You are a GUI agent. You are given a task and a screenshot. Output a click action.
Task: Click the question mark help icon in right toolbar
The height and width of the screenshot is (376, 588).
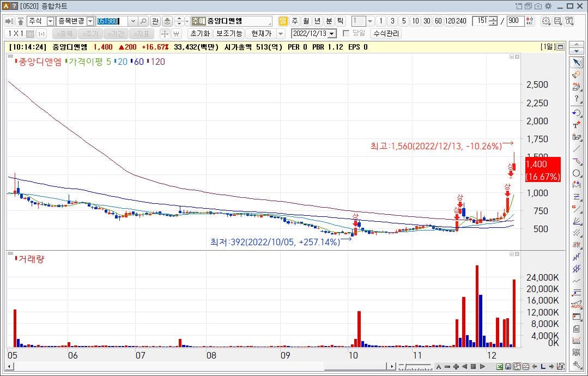click(x=577, y=99)
